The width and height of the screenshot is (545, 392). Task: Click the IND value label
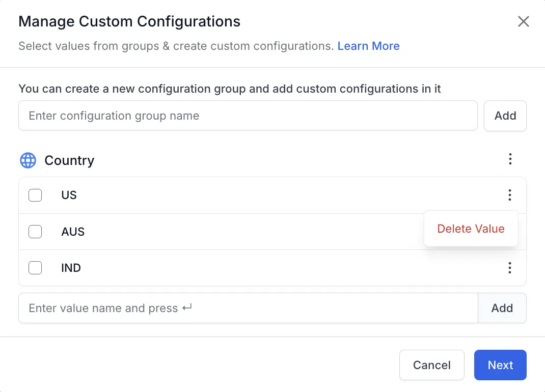coord(71,268)
